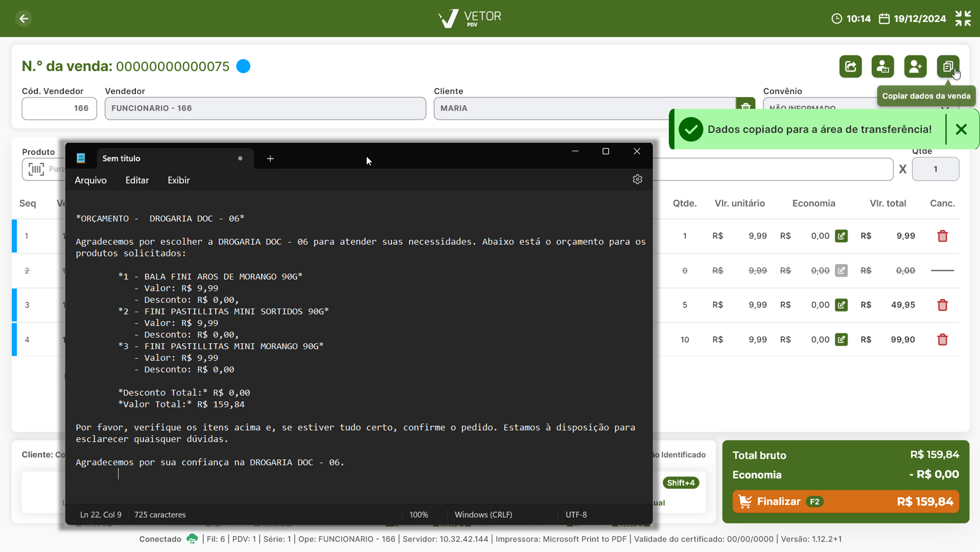980x552 pixels.
Task: Edit discount for the R$ 49,95 total row
Action: point(842,305)
